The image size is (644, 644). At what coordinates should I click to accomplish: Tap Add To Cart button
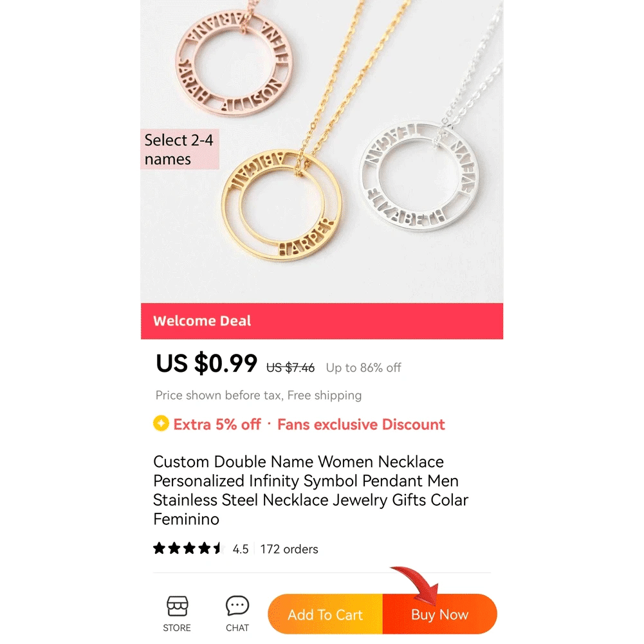[x=325, y=614]
